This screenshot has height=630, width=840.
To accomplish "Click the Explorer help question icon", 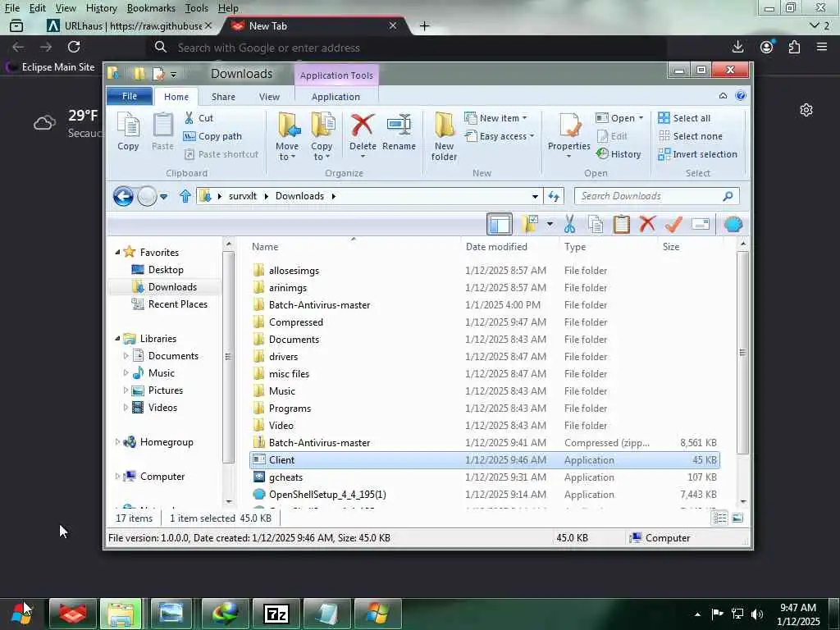I will (741, 96).
